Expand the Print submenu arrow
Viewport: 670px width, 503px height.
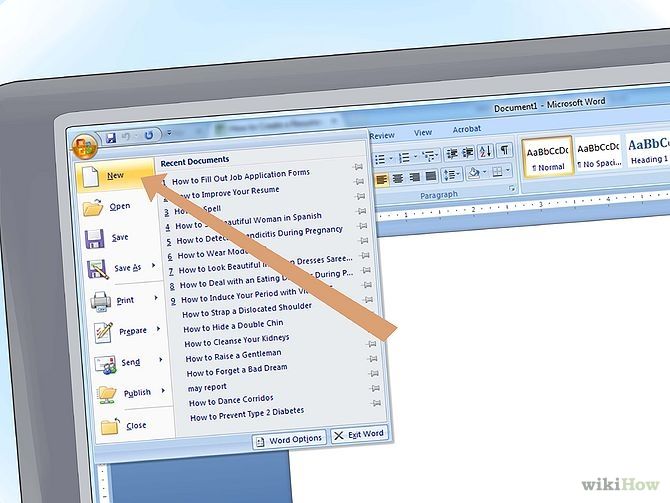point(156,297)
